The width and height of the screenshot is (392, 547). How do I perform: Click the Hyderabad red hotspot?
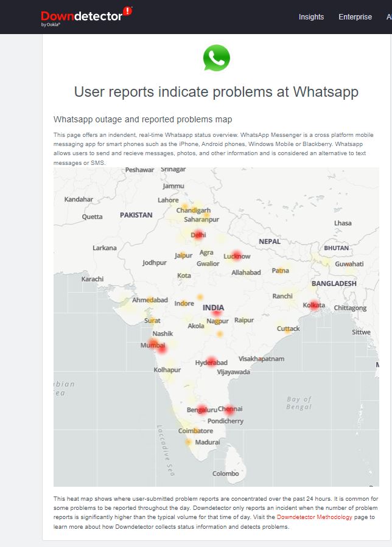pyautogui.click(x=211, y=362)
